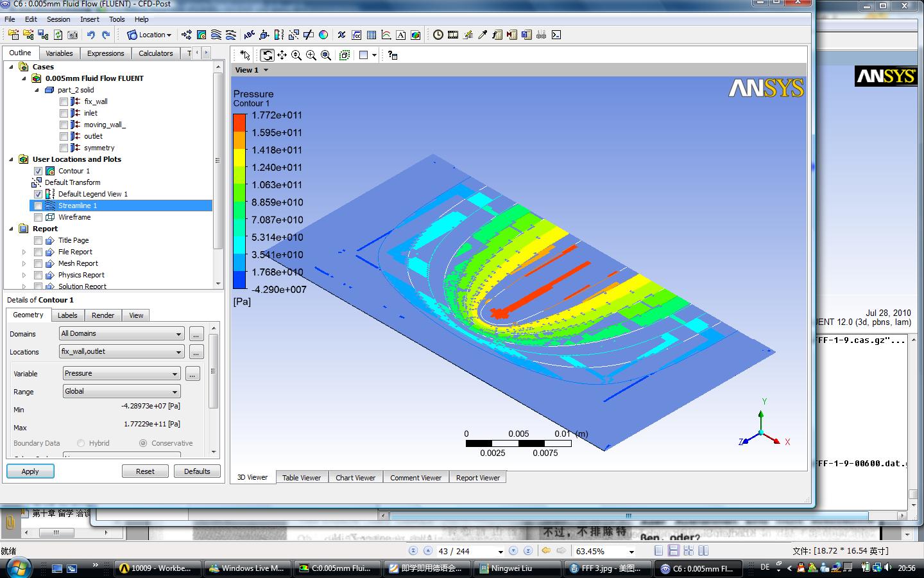924x578 pixels.
Task: Redo the last action
Action: [x=106, y=35]
